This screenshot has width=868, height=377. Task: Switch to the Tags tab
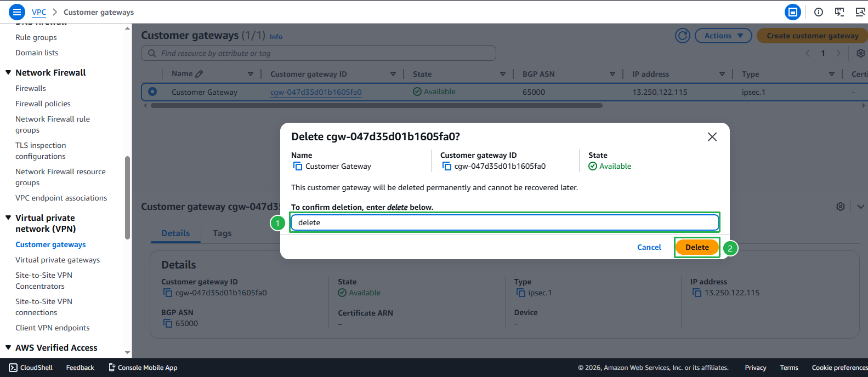click(x=222, y=233)
